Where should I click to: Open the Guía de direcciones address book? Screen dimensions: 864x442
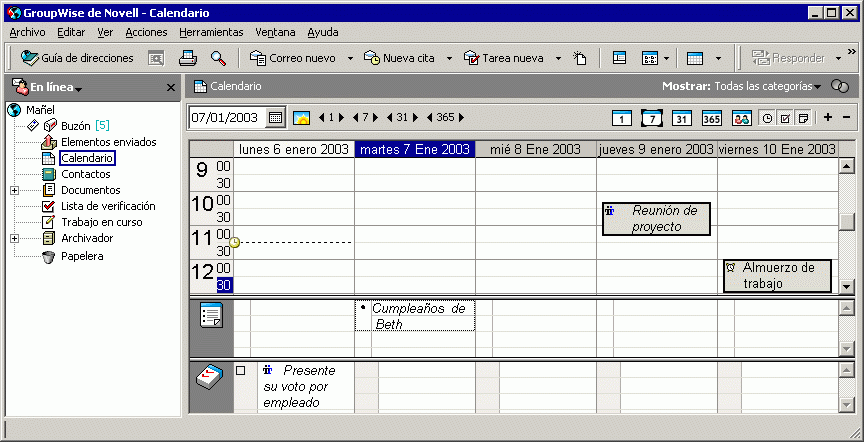(77, 58)
